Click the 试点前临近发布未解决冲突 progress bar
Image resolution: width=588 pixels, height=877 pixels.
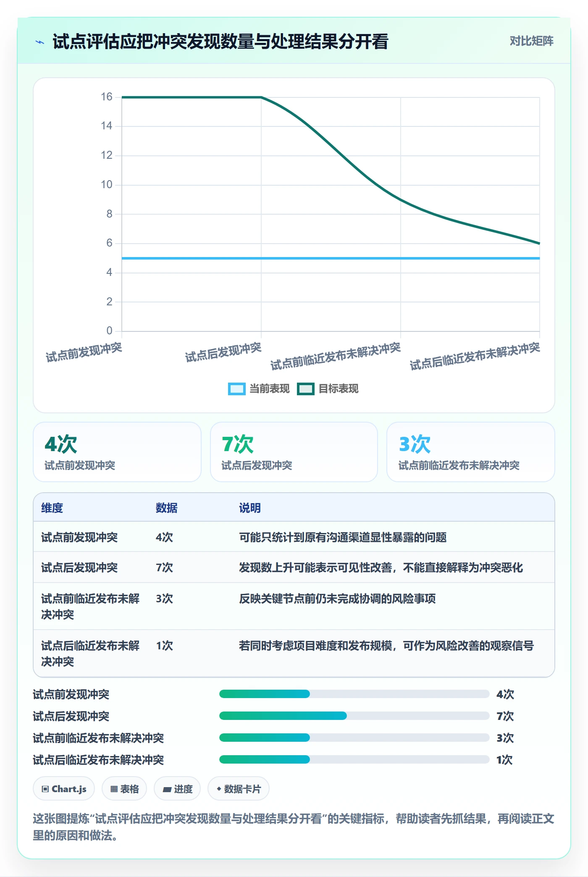pos(354,738)
